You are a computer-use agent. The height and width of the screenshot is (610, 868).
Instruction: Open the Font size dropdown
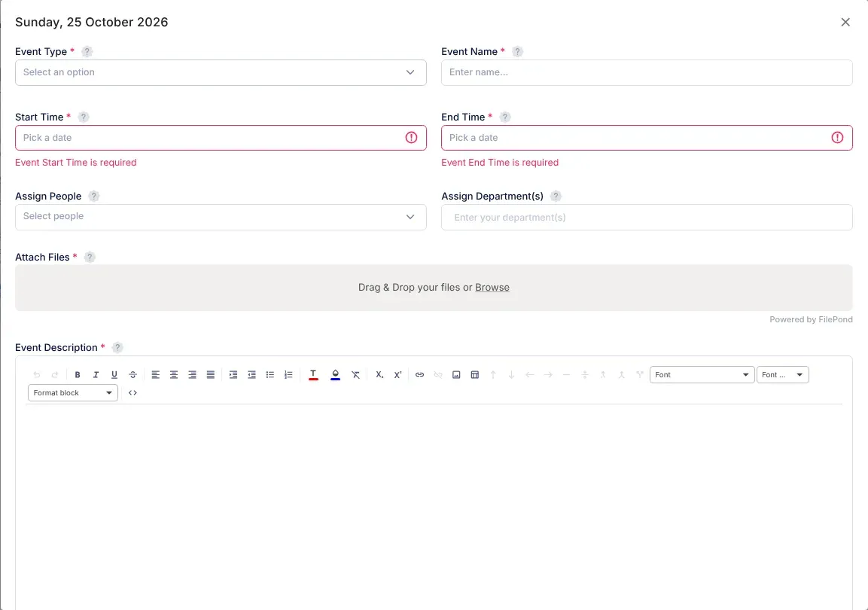tap(783, 375)
